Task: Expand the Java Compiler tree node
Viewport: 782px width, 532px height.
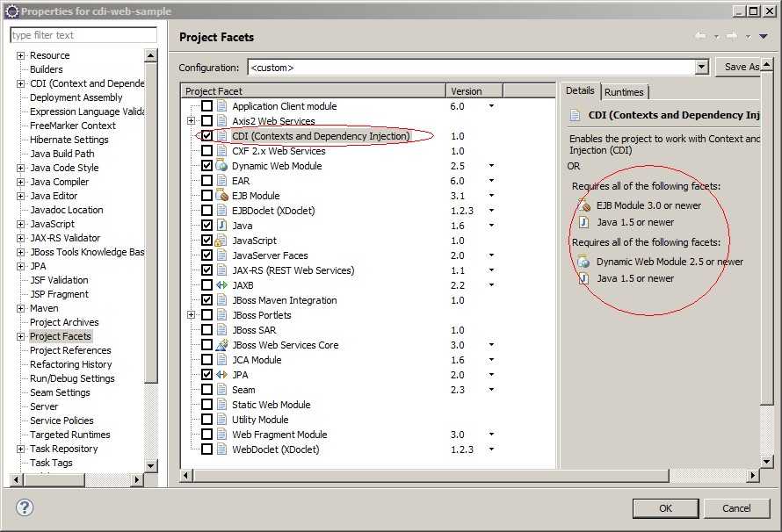Action: coord(20,183)
